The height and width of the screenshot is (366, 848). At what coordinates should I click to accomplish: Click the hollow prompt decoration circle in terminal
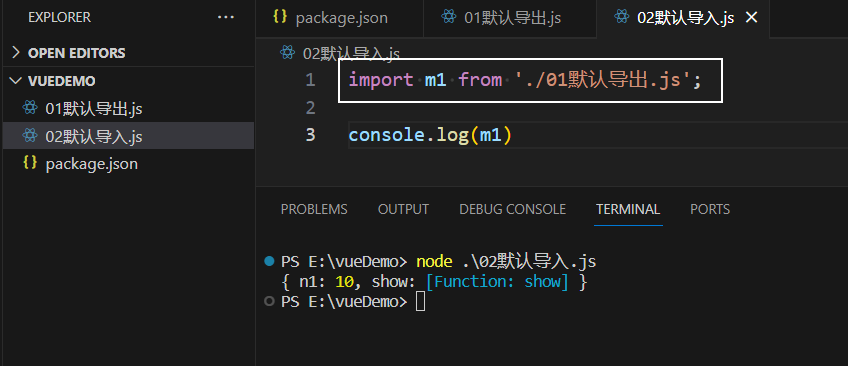pos(269,302)
